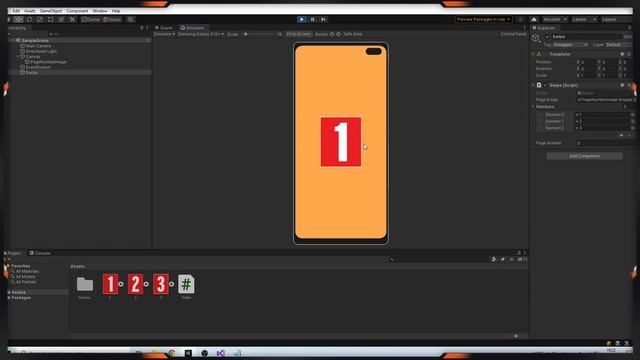Open the Component menu
Viewport: 640px width, 360px height.
pyautogui.click(x=77, y=11)
